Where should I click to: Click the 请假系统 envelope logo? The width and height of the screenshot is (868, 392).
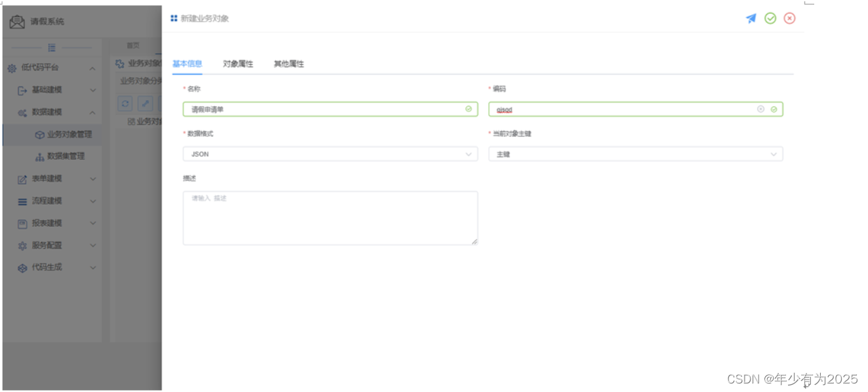17,22
